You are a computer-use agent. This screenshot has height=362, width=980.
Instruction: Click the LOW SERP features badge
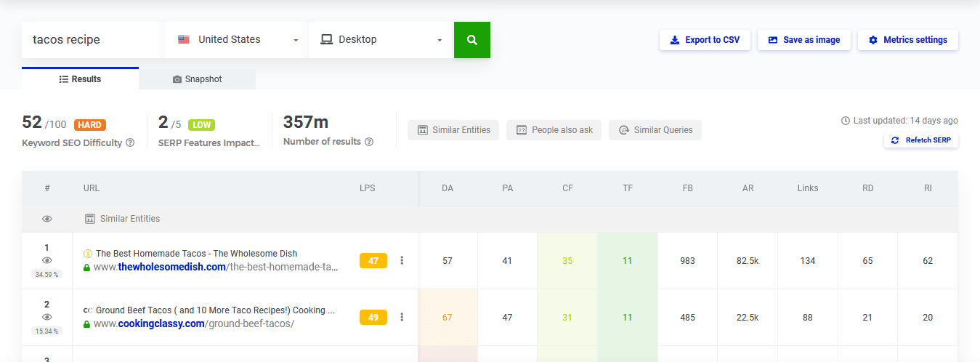point(202,125)
